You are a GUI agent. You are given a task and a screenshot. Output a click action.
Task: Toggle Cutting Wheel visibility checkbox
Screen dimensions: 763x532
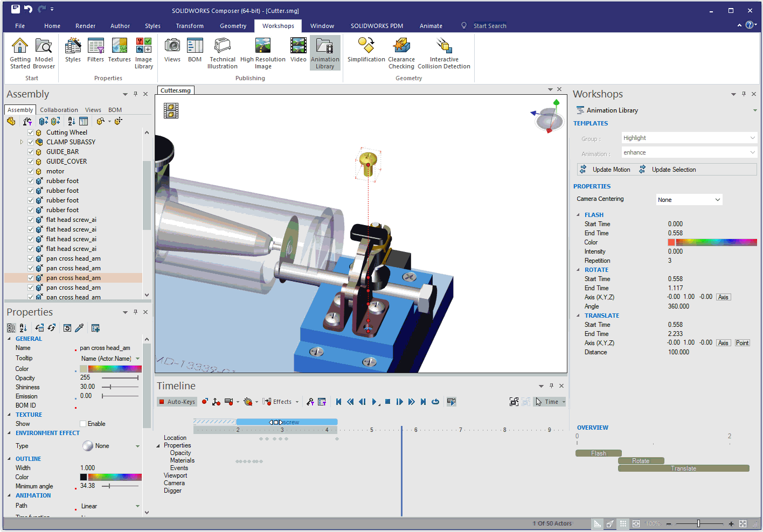pos(31,132)
